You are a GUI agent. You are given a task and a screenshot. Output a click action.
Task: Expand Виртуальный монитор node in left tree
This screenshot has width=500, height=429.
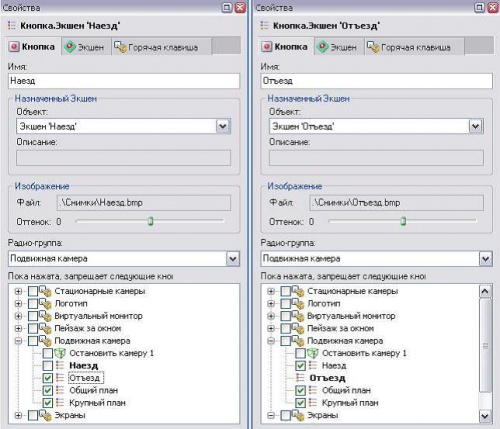coord(18,316)
